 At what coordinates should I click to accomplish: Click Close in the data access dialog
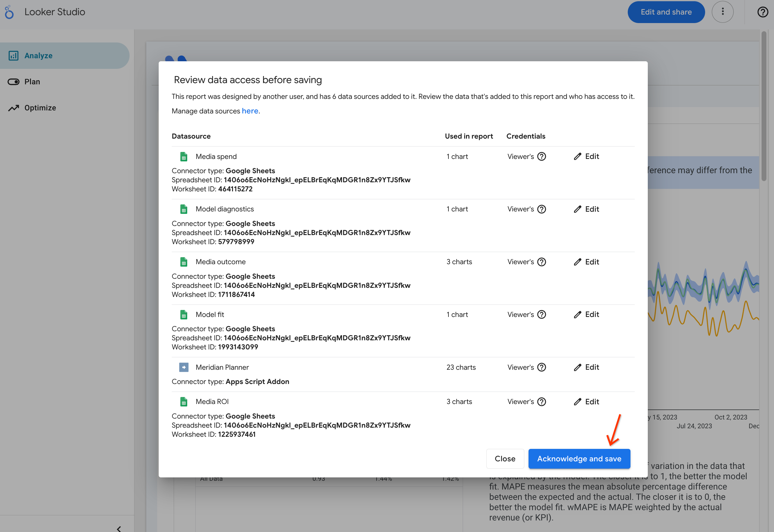[505, 458]
